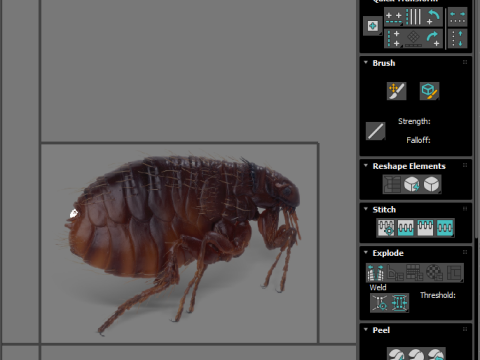This screenshot has width=480, height=360.
Task: Activate the Target Weld tool
Action: (x=380, y=303)
